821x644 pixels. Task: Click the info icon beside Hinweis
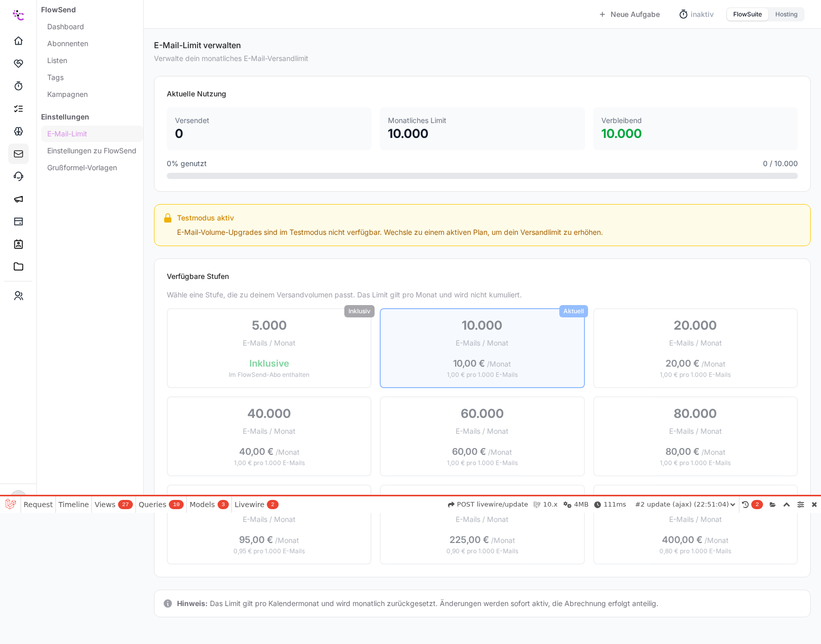[168, 603]
